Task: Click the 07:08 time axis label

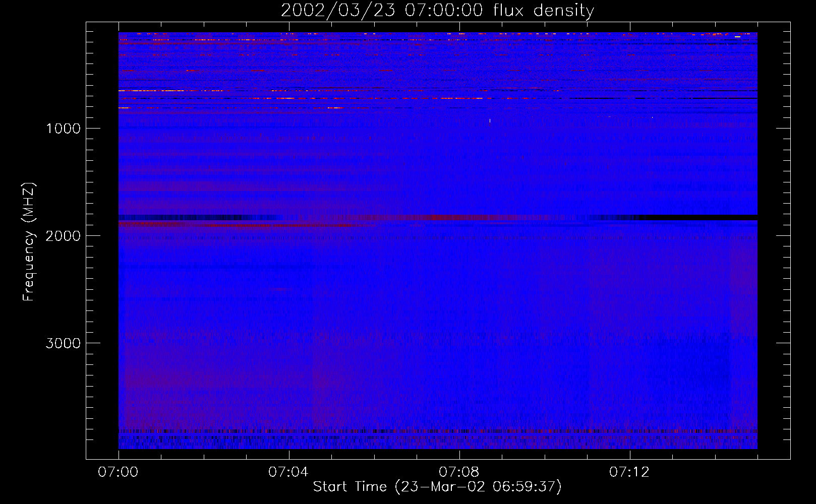Action: coord(459,472)
